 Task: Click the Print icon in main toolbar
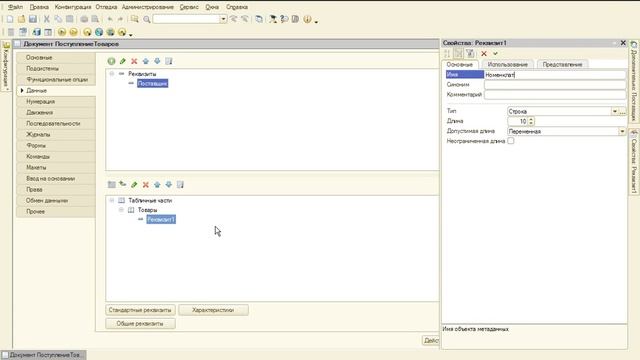[84, 19]
